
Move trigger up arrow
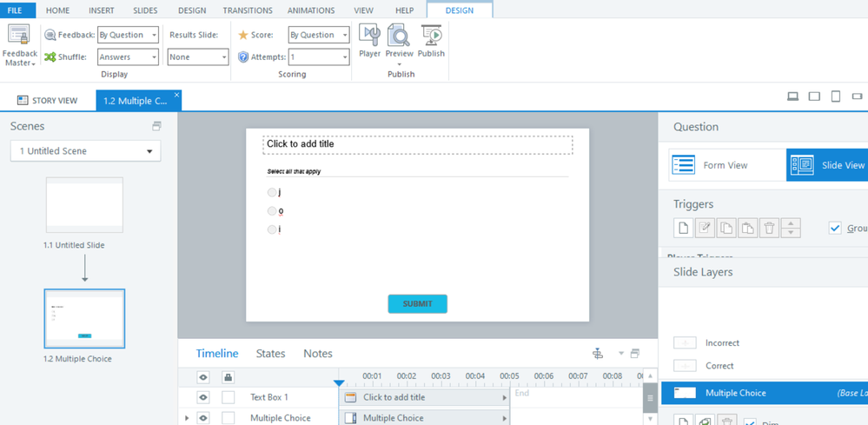point(791,223)
